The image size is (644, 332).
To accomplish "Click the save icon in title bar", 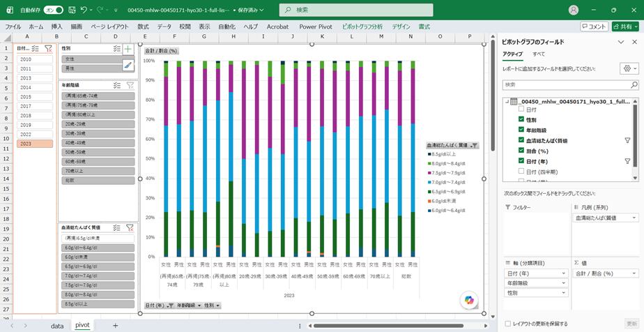I will (x=72, y=10).
